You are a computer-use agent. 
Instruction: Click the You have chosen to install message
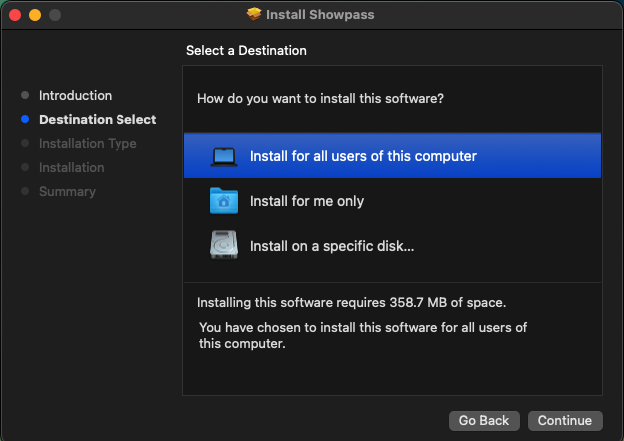point(363,335)
